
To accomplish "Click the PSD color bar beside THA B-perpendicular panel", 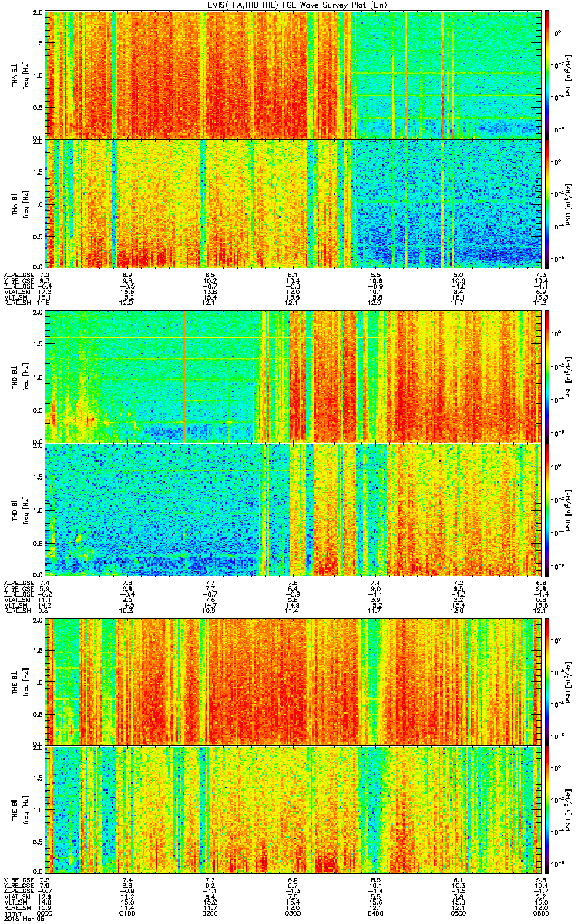I will coord(547,74).
